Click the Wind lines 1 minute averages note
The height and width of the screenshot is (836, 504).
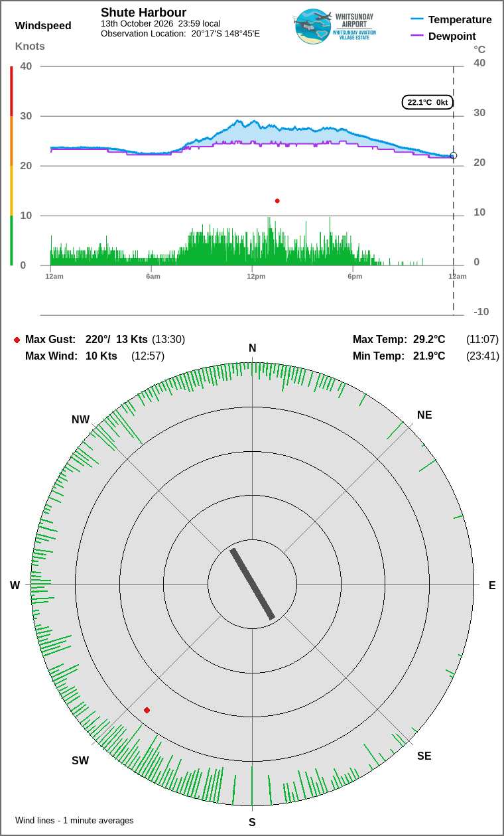coord(74,821)
